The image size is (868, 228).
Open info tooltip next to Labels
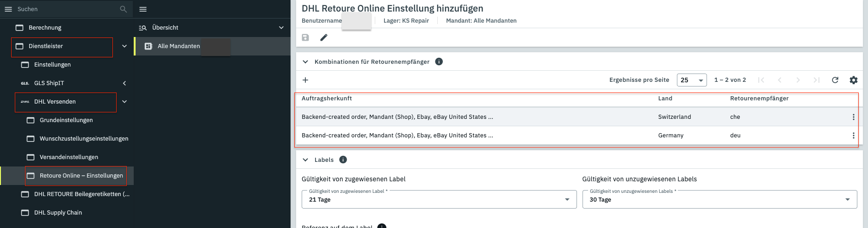(343, 160)
